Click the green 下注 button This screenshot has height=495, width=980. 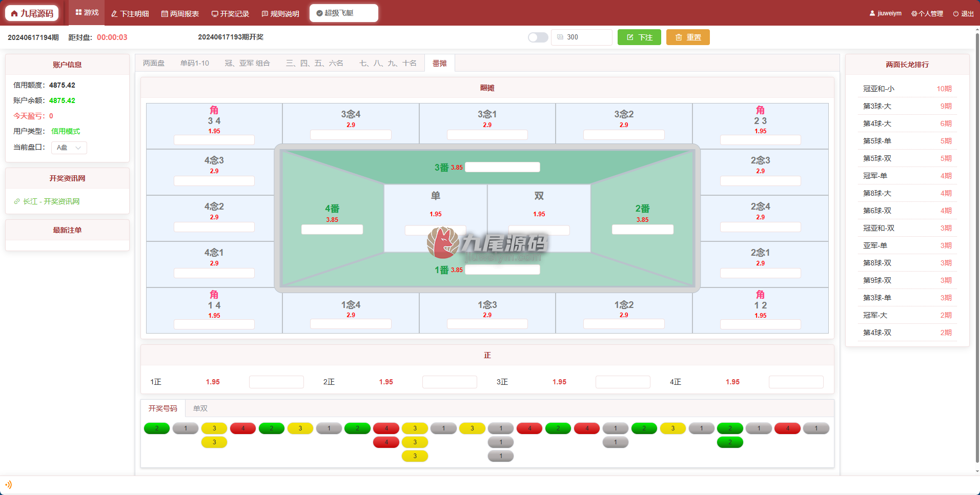pos(639,37)
